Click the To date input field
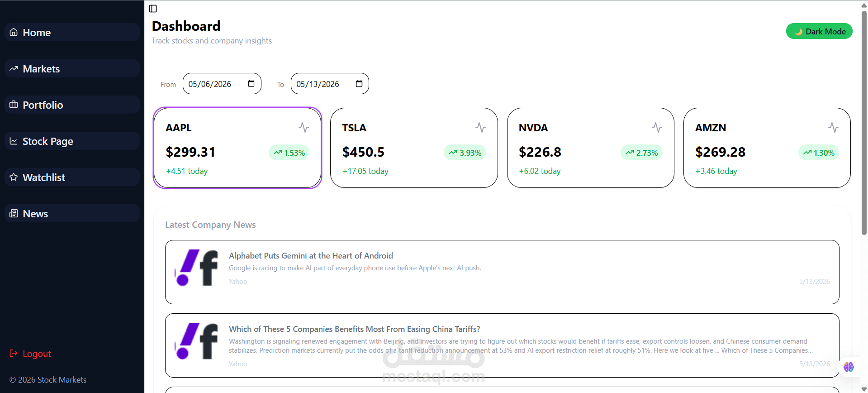 [330, 84]
